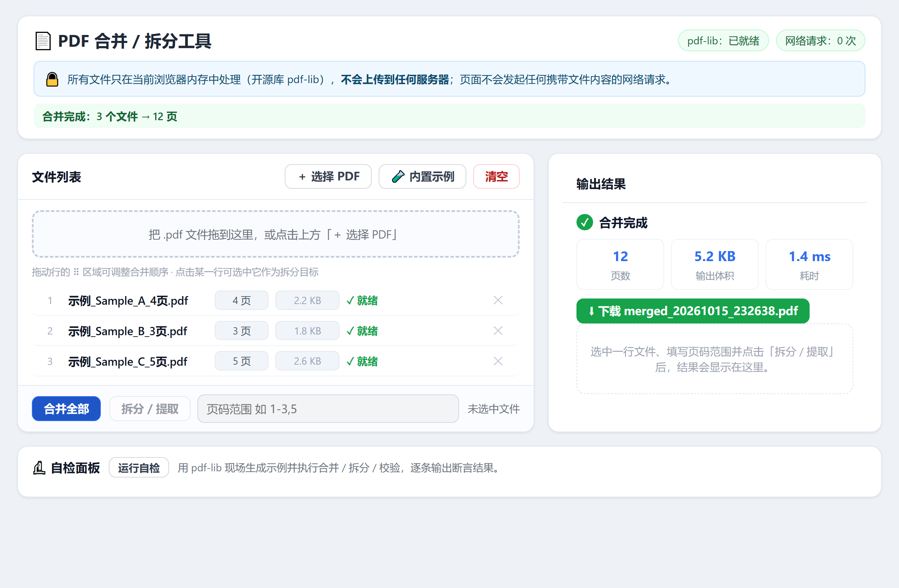Click the 就绪 status of Sample_B row

[362, 331]
